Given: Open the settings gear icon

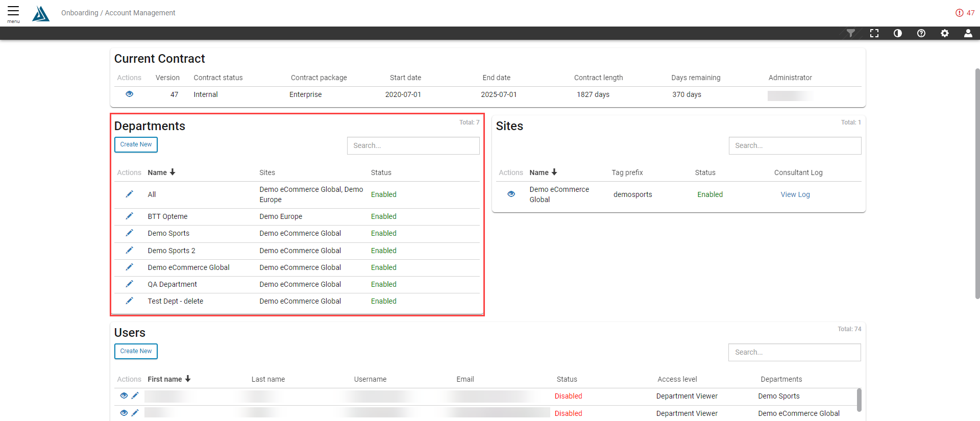Looking at the screenshot, I should click(945, 33).
